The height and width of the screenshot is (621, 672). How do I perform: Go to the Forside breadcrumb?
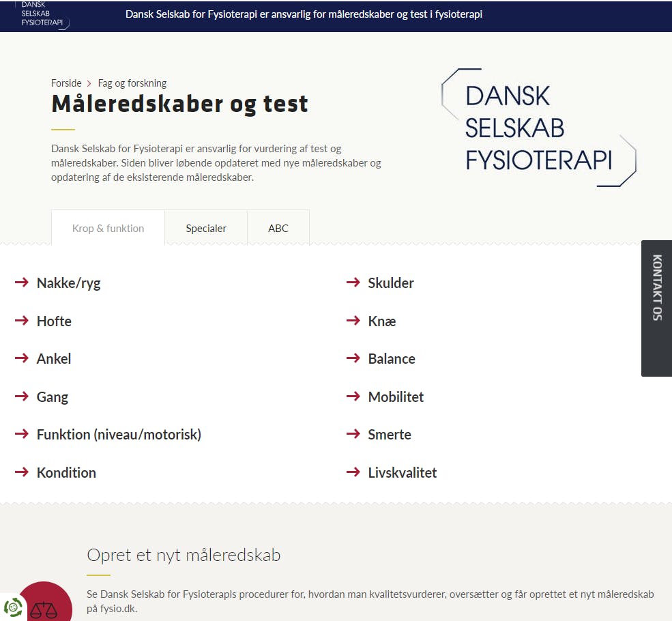point(66,83)
